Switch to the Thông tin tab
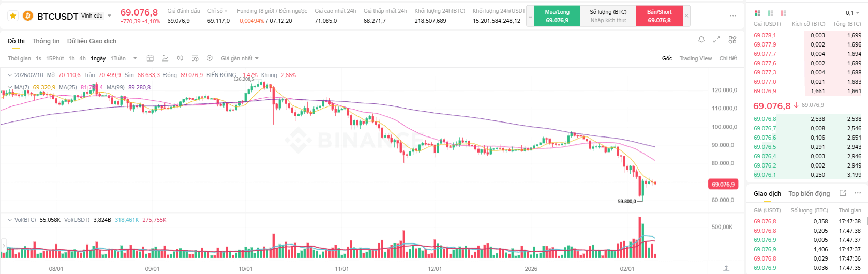868x274 pixels. [46, 41]
